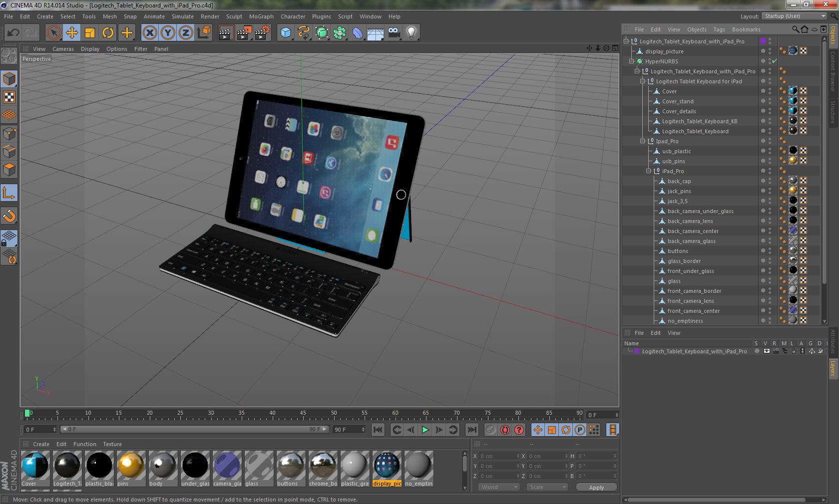839x504 pixels.
Task: Click the coordinate system icon
Action: click(x=204, y=33)
